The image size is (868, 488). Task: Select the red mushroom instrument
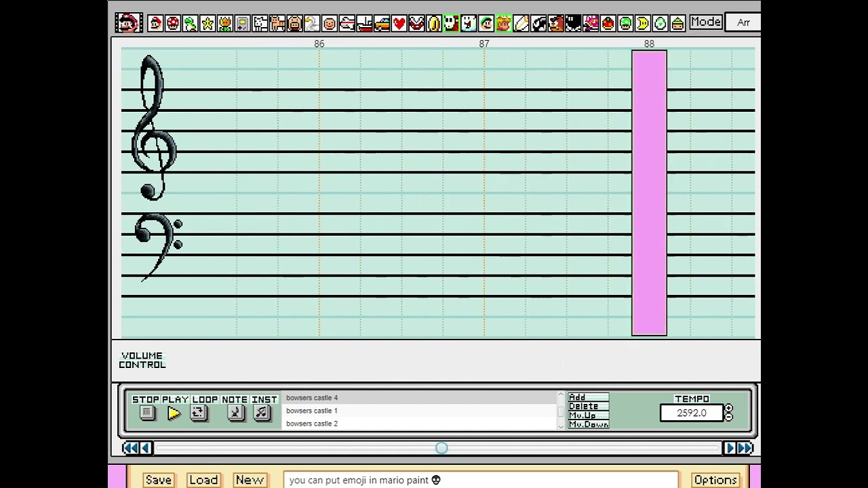(x=173, y=24)
